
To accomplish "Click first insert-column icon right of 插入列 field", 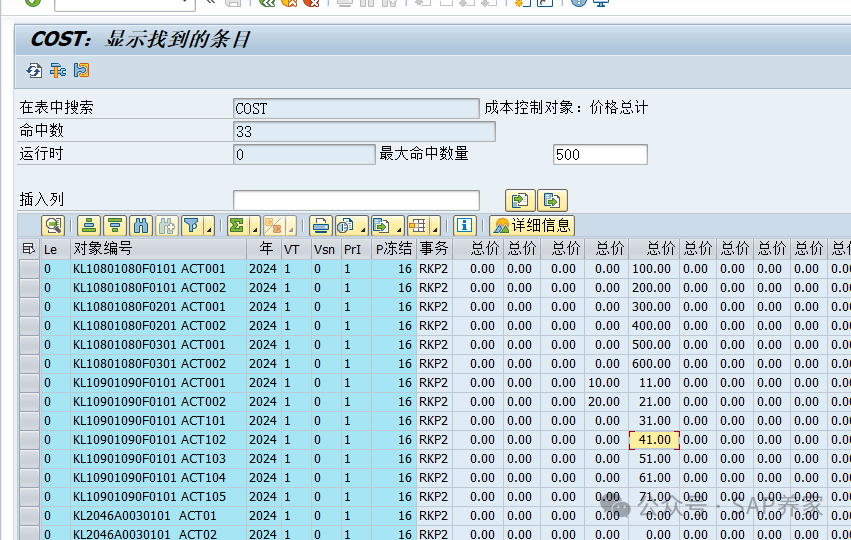I will coord(520,200).
